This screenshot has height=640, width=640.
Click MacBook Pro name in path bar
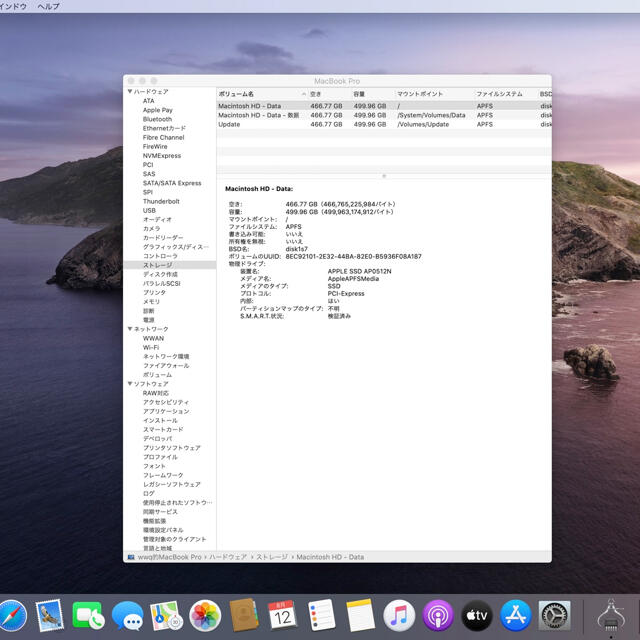click(x=169, y=557)
